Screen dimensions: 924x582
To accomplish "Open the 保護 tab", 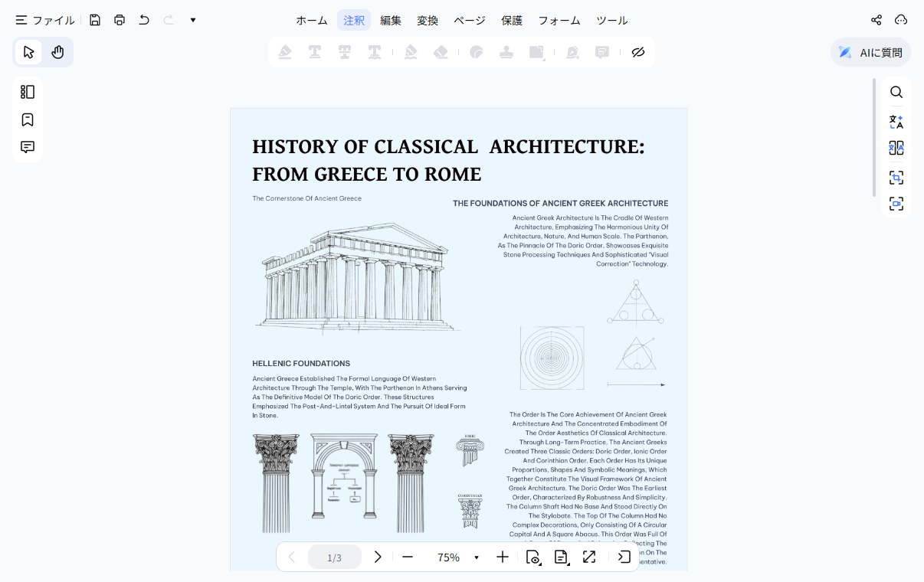I will tap(512, 21).
